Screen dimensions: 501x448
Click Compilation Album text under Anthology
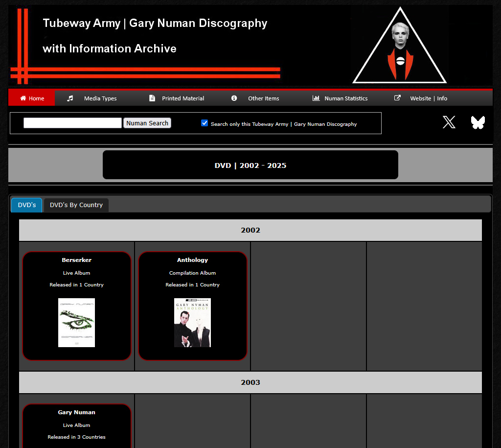pyautogui.click(x=192, y=273)
